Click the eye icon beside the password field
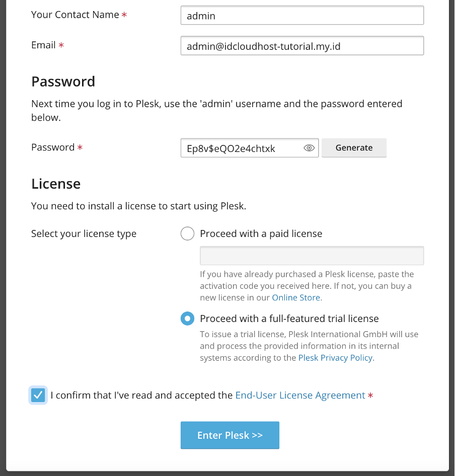This screenshot has width=455, height=476. (309, 147)
